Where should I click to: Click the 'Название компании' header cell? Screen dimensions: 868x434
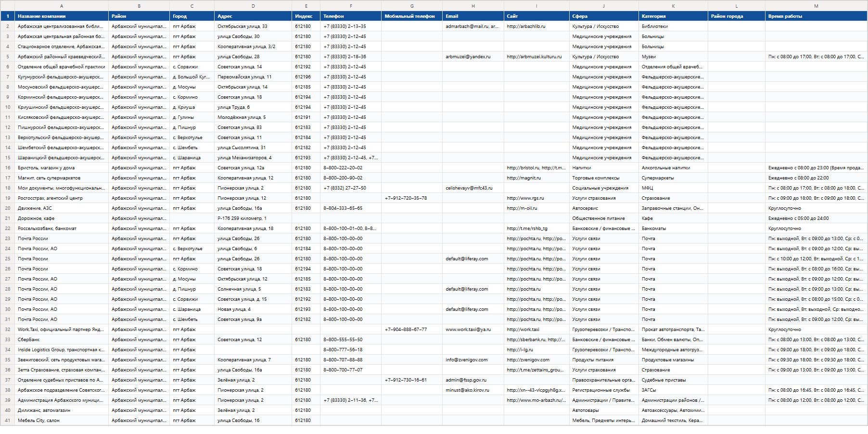coord(62,16)
